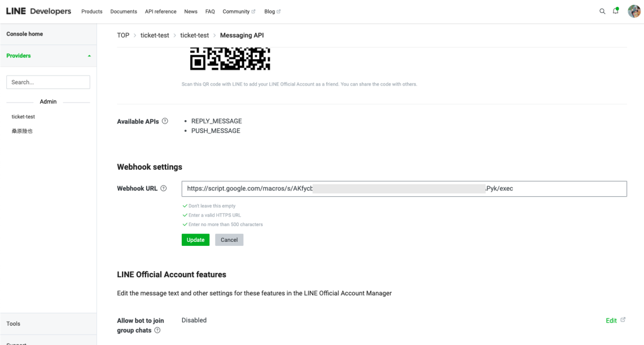Select ticket-test provider in sidebar
This screenshot has width=644, height=345.
click(23, 117)
